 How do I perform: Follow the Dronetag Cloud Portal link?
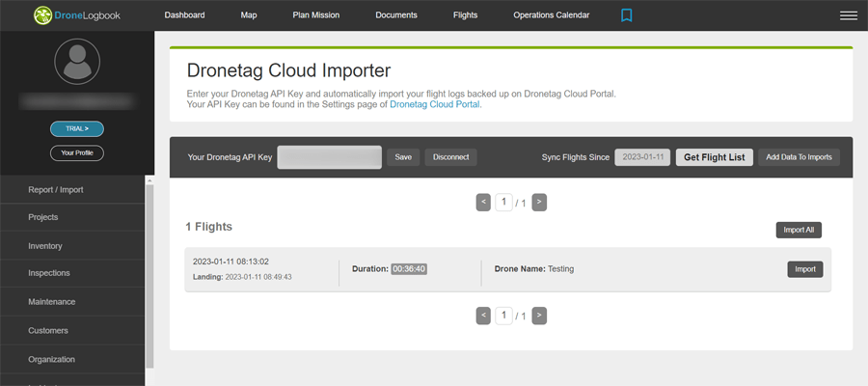coord(435,104)
